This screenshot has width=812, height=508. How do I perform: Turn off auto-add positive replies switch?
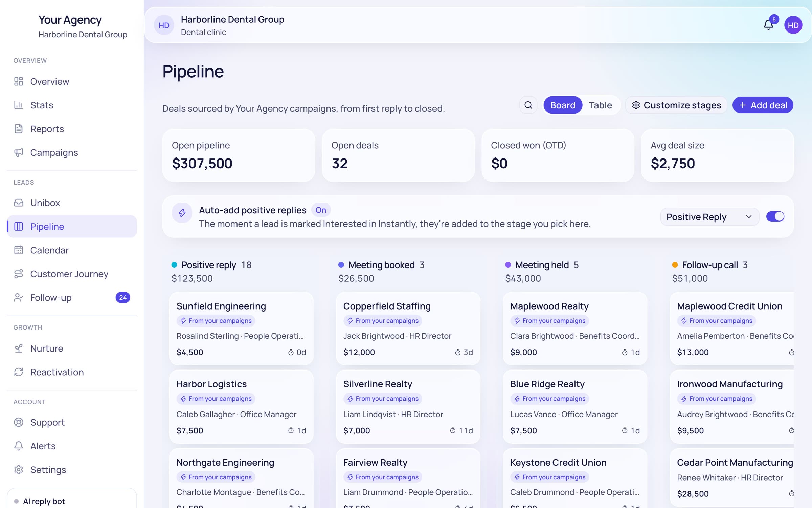point(775,216)
